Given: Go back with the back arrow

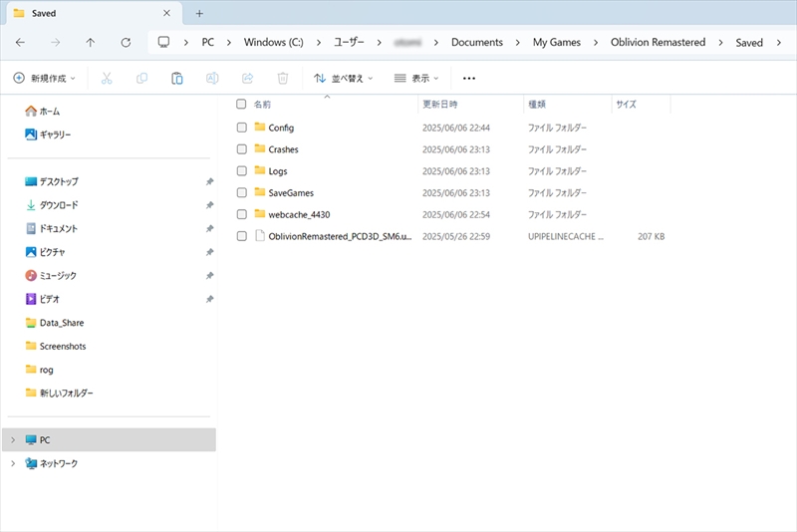Looking at the screenshot, I should click(20, 43).
